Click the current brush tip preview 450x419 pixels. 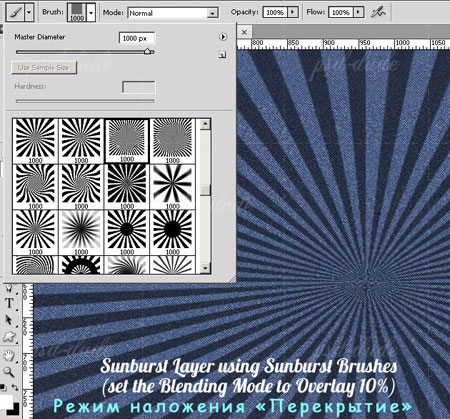77,13
